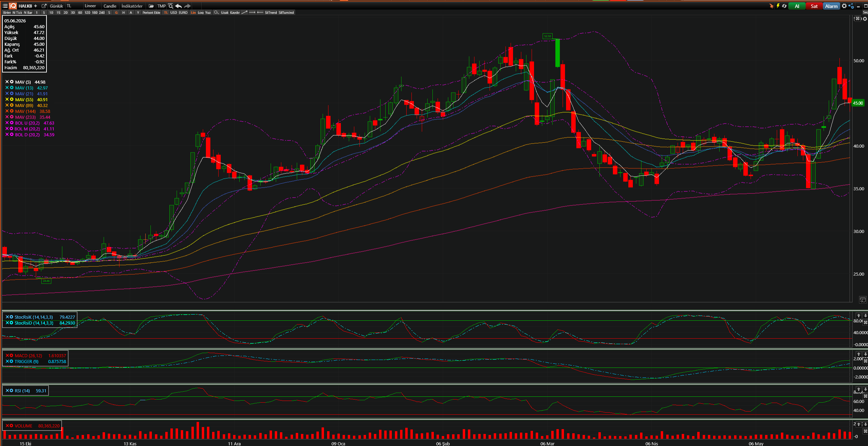Click the orange arrow icon

[771, 6]
